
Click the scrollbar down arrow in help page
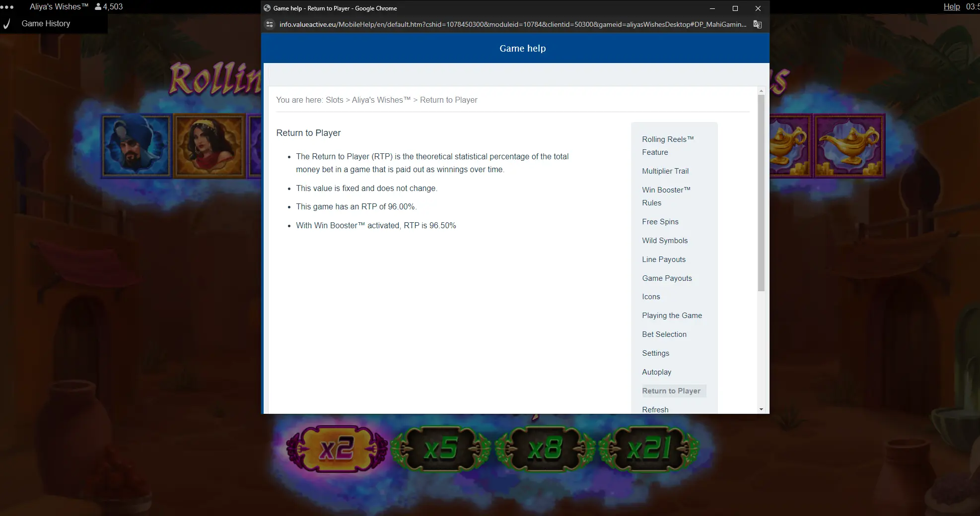pos(761,409)
